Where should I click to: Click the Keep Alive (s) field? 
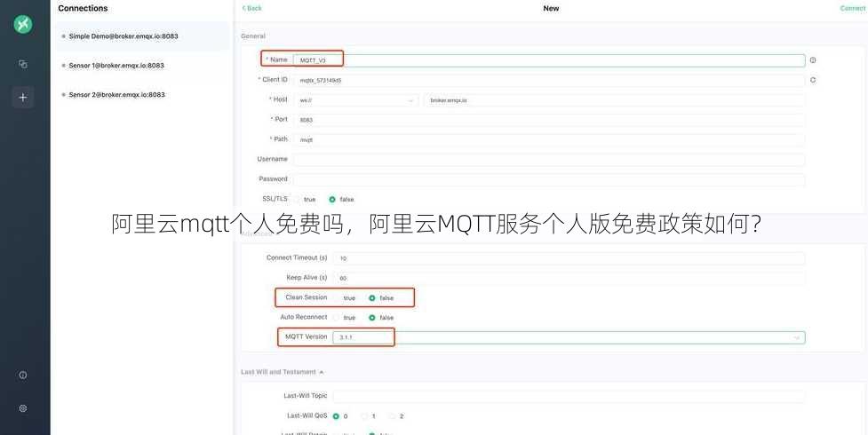coord(569,279)
